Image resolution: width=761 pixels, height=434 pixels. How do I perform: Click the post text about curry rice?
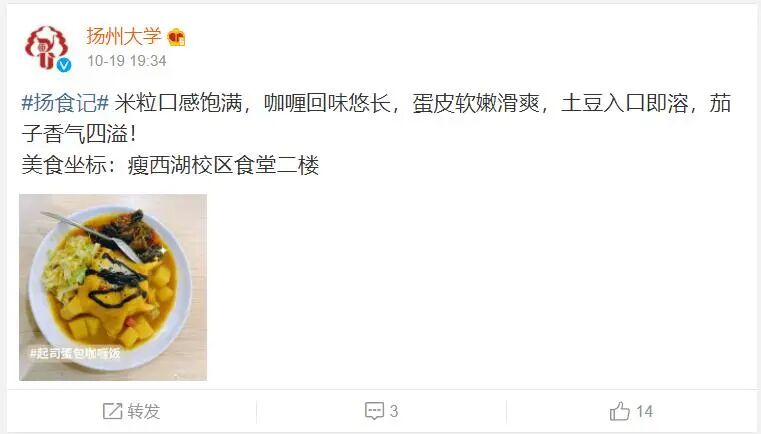[x=376, y=118]
